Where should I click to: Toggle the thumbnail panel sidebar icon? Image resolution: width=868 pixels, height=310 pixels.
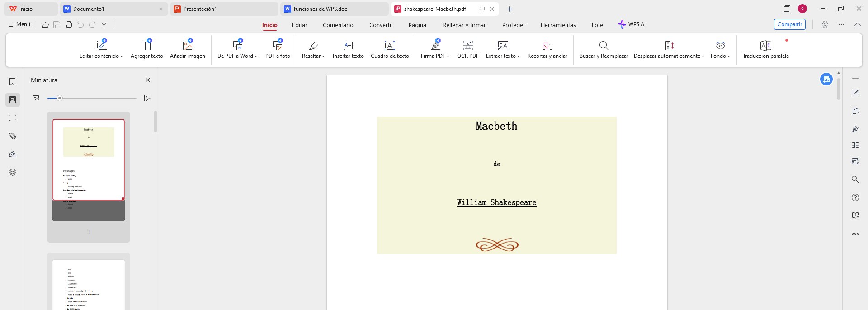click(13, 100)
